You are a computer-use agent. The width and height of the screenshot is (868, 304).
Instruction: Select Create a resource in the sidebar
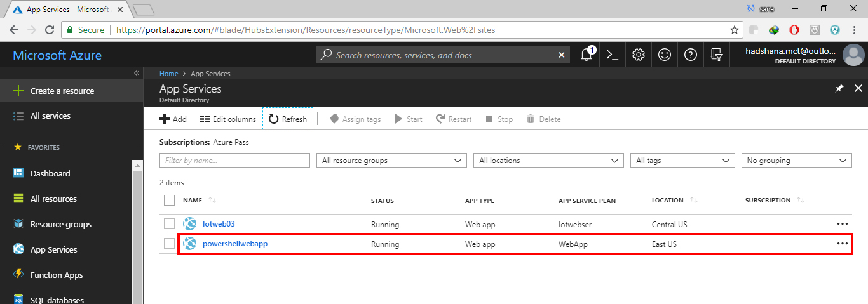tap(71, 91)
